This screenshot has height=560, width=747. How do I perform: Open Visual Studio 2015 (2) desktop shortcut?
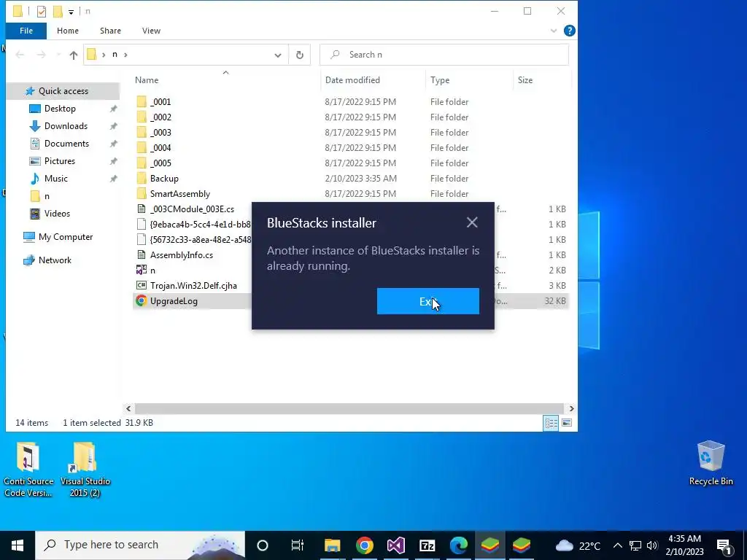[x=85, y=470]
